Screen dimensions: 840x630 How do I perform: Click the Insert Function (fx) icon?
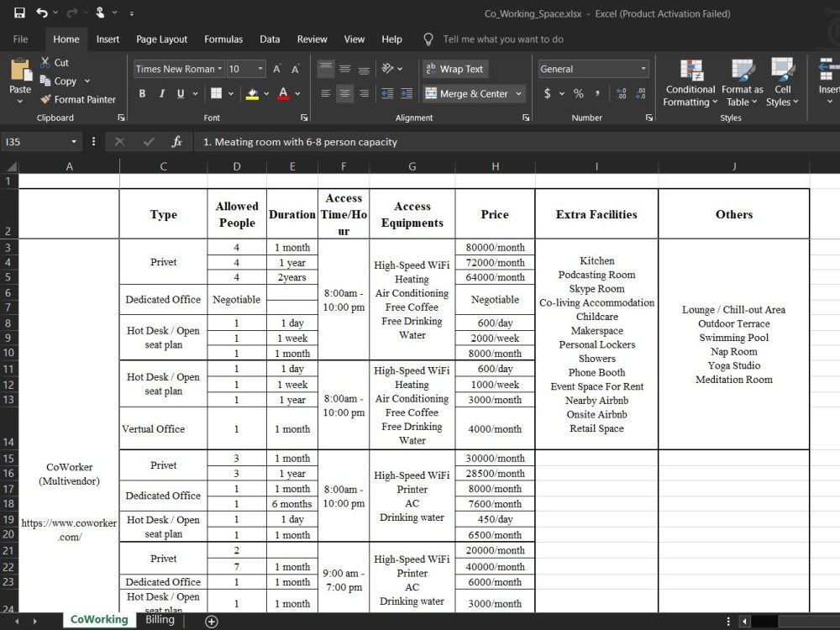click(176, 142)
